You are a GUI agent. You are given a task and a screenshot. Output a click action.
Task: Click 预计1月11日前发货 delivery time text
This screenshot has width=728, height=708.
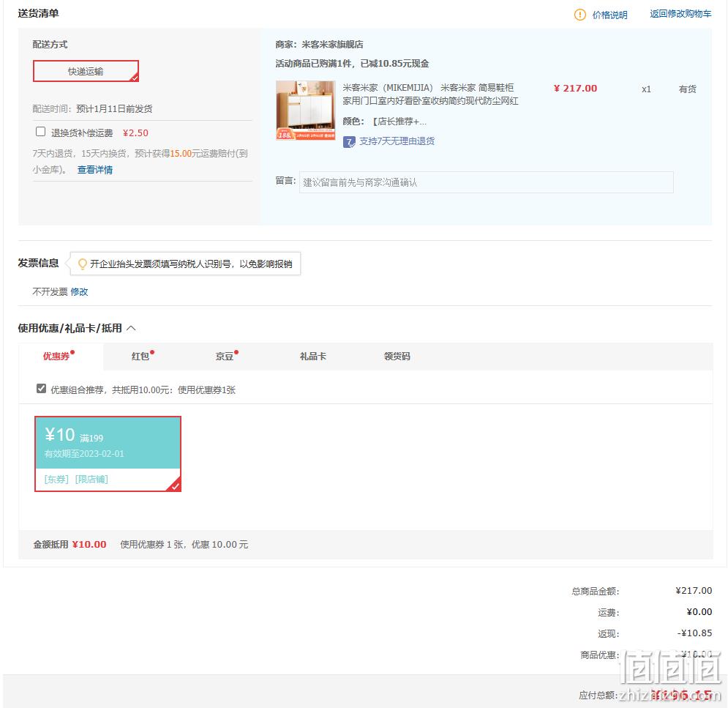coord(114,108)
